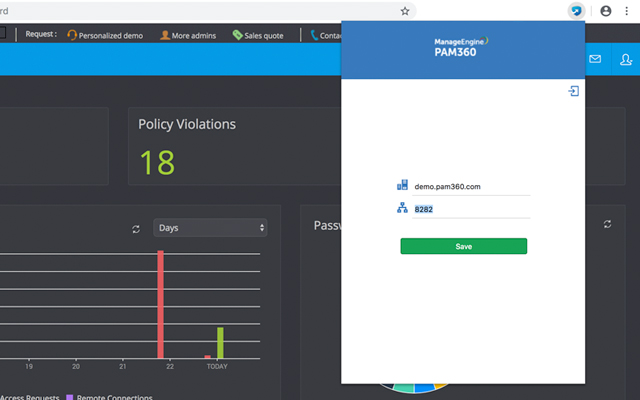Click the tall red bar near day 22
Viewport: 640px width, 400px height.
click(160, 304)
